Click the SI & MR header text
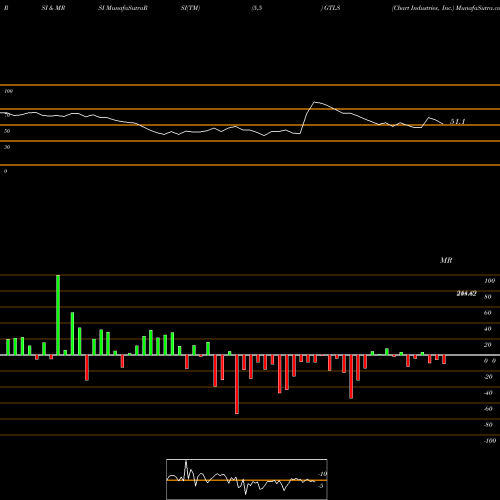500x500 pixels. [53, 8]
